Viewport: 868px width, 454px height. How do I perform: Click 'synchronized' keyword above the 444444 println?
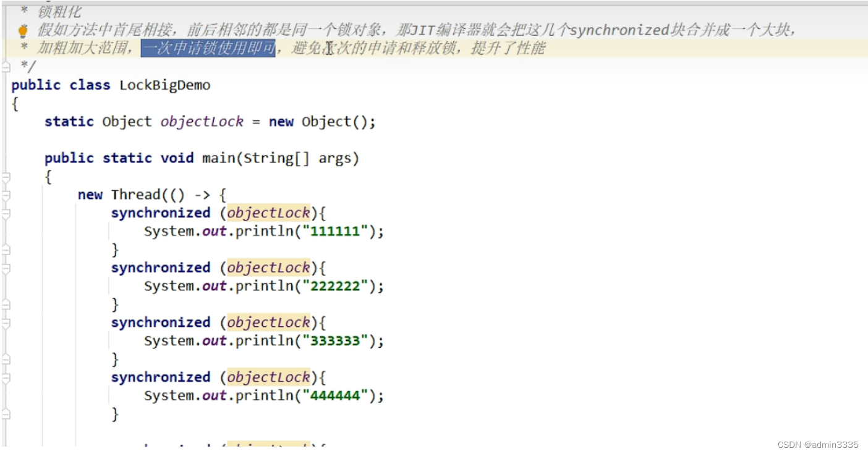click(161, 377)
